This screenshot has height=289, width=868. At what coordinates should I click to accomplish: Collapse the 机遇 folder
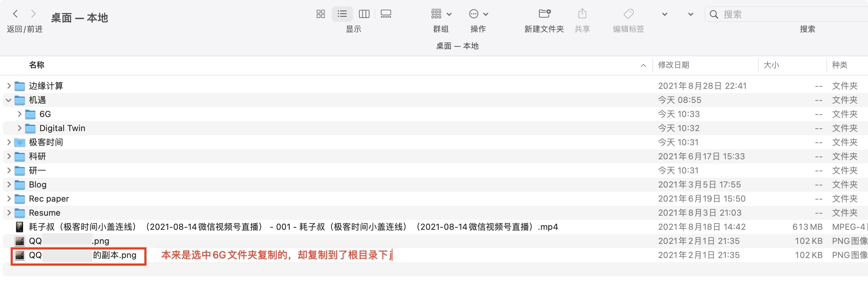(9, 100)
